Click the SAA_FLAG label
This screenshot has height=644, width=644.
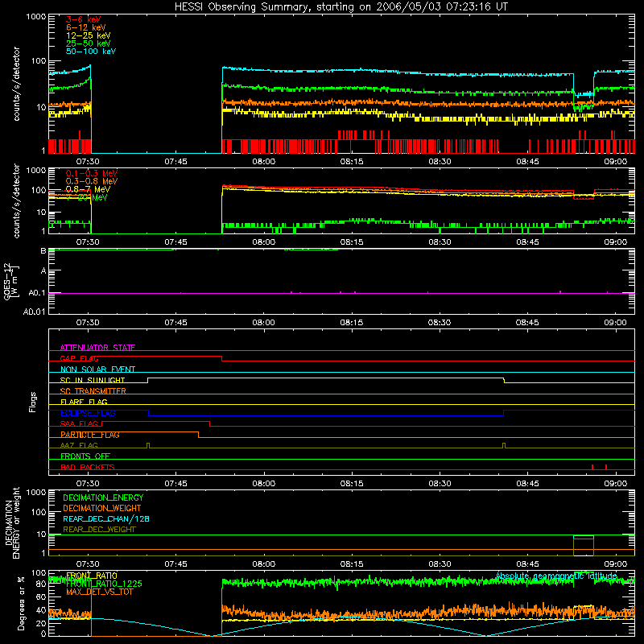pyautogui.click(x=79, y=423)
